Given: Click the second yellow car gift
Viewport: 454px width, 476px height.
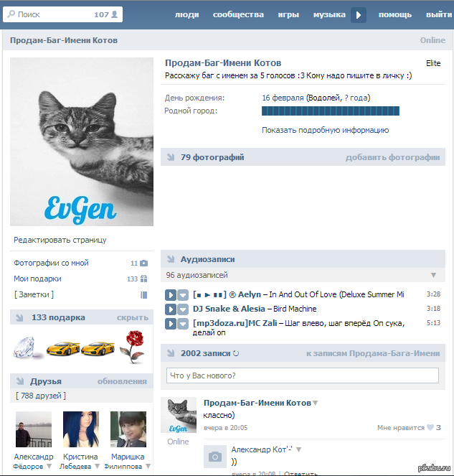Looking at the screenshot, I should 98,348.
